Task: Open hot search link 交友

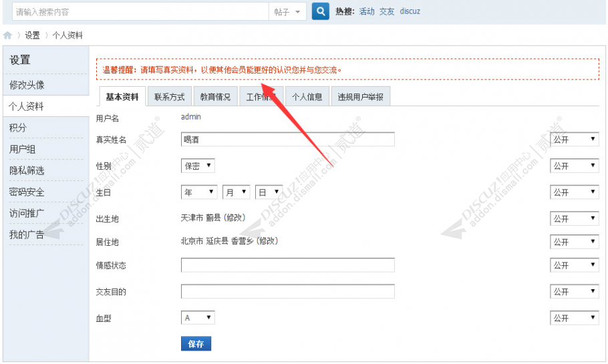Action: (x=387, y=11)
